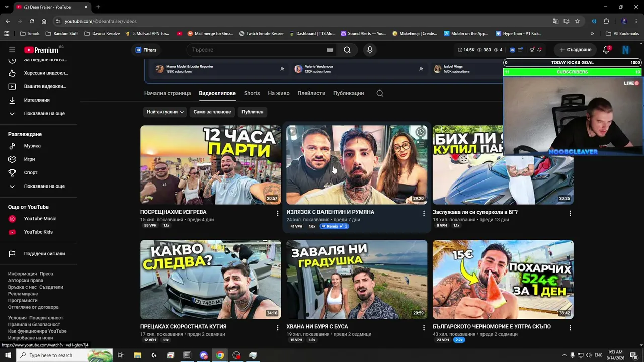Open Chrome extensions puzzle menu

[606, 21]
